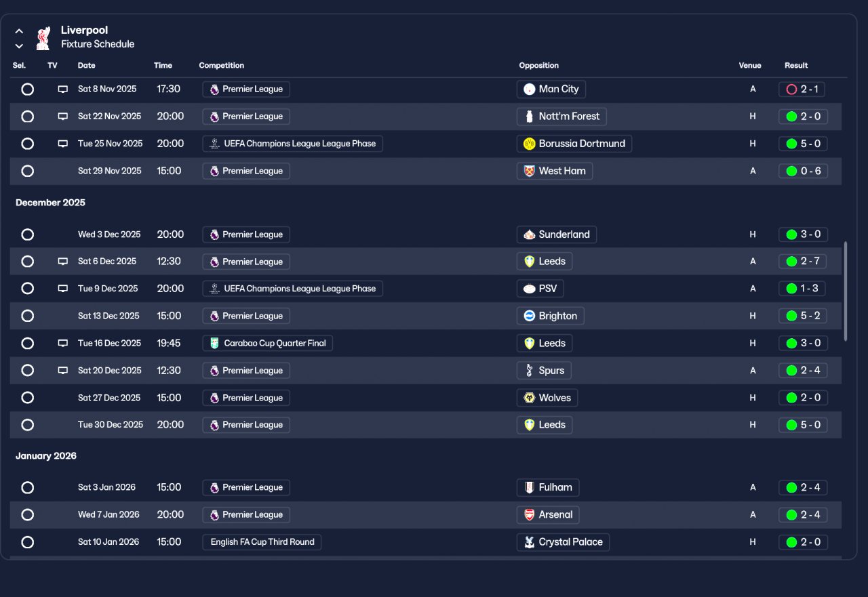View the 5 - 2 result against Brighton
This screenshot has width=868, height=597.
click(x=803, y=316)
